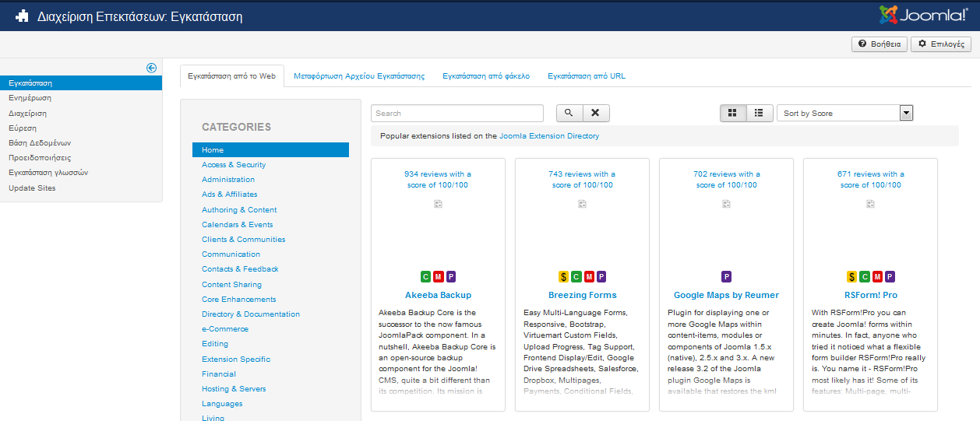This screenshot has height=421, width=980.
Task: Open the Akeeba Backup extension title
Action: click(x=439, y=296)
